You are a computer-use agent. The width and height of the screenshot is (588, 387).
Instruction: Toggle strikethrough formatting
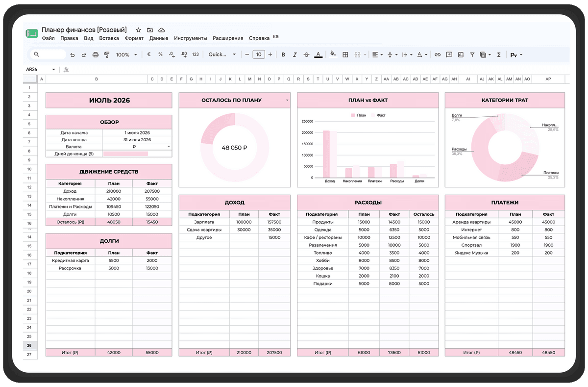coord(307,55)
